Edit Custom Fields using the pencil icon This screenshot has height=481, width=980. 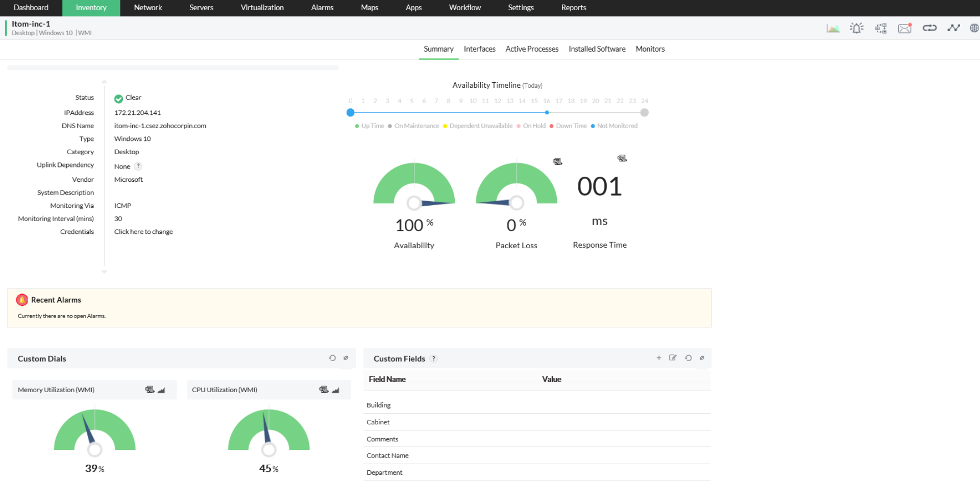click(673, 358)
